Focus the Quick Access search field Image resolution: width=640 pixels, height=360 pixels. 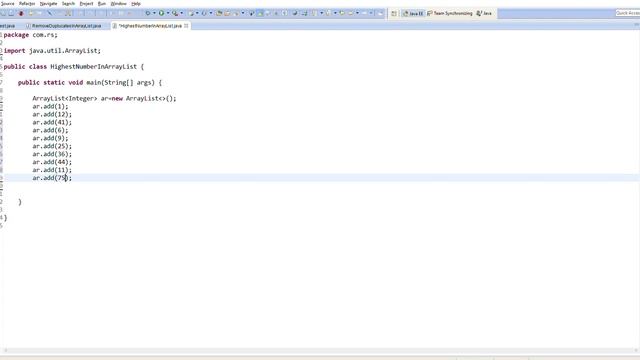coord(628,13)
